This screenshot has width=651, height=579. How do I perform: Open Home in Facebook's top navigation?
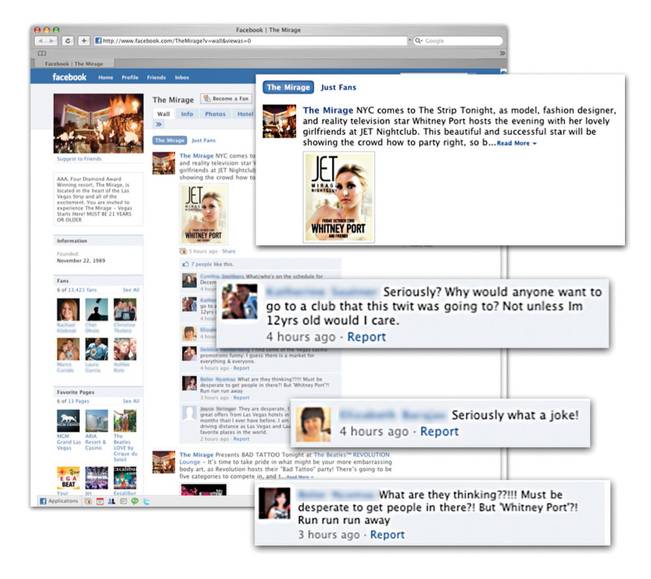point(105,78)
